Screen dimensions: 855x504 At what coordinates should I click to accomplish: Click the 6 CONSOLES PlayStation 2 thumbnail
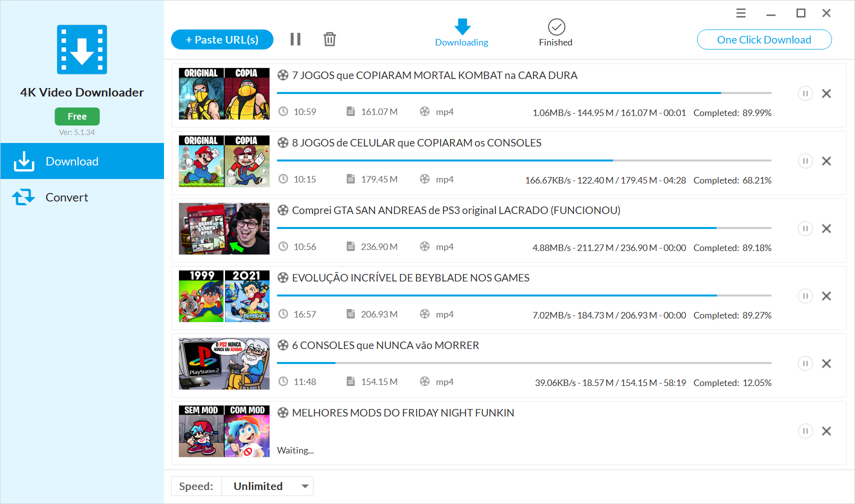click(x=224, y=363)
